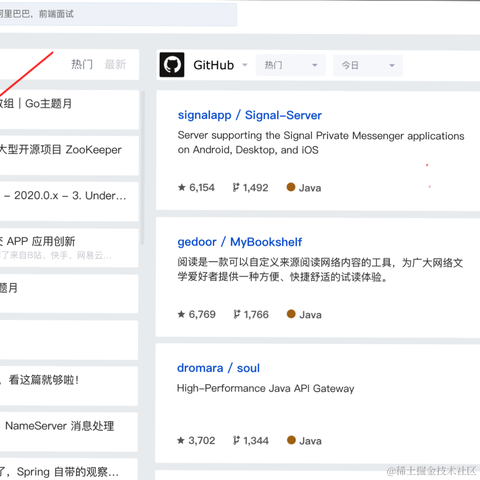Click 'High-Performance Java API Gateway' description
The height and width of the screenshot is (480, 480).
tap(265, 388)
